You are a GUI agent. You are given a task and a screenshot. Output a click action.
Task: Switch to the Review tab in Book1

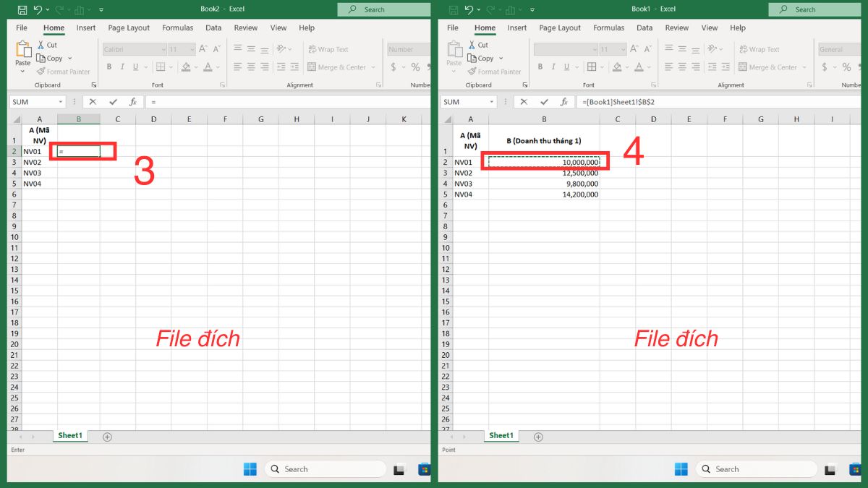[x=677, y=28]
